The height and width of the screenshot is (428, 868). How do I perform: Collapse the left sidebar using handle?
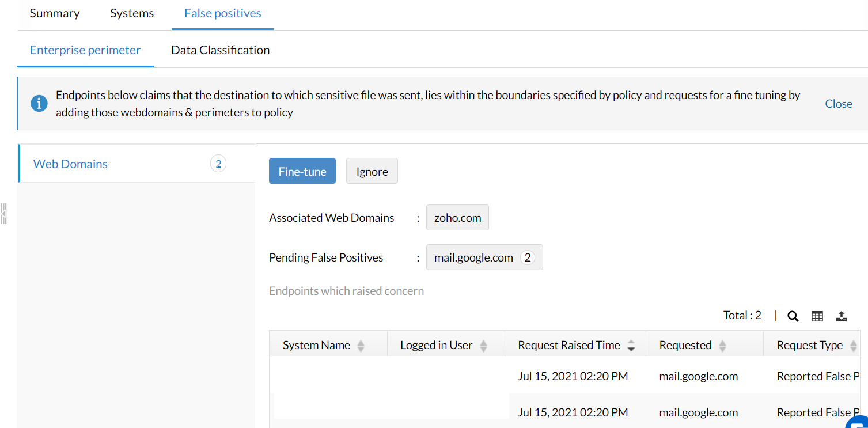[x=3, y=213]
